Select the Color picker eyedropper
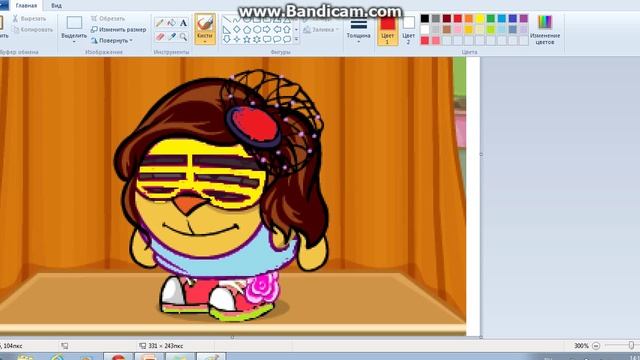The height and width of the screenshot is (360, 640). tap(171, 37)
